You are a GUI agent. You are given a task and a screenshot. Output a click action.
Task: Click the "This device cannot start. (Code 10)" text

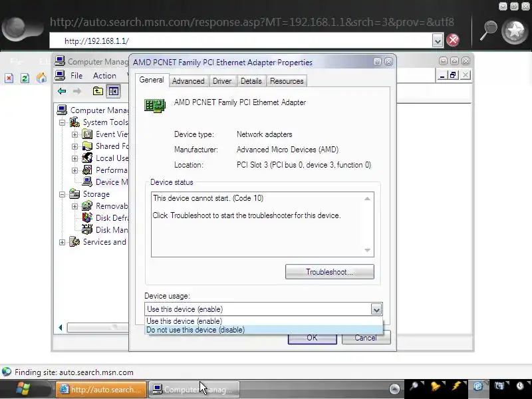click(x=208, y=198)
